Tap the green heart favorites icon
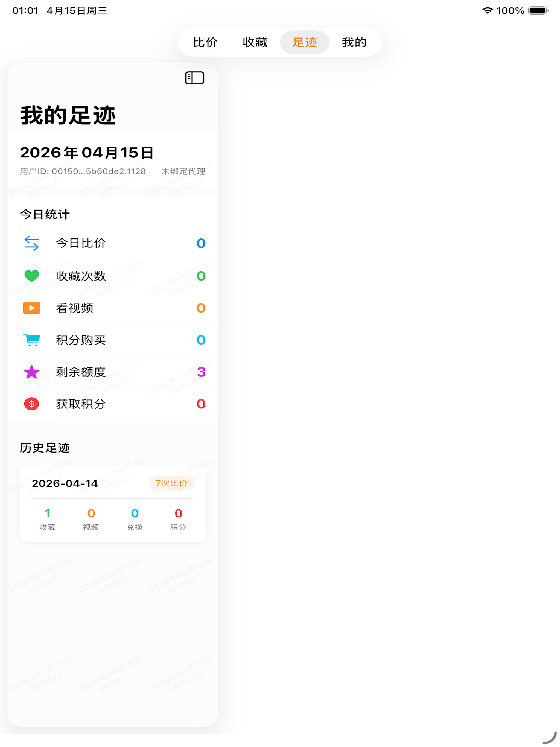Image resolution: width=560 pixels, height=747 pixels. 31,276
